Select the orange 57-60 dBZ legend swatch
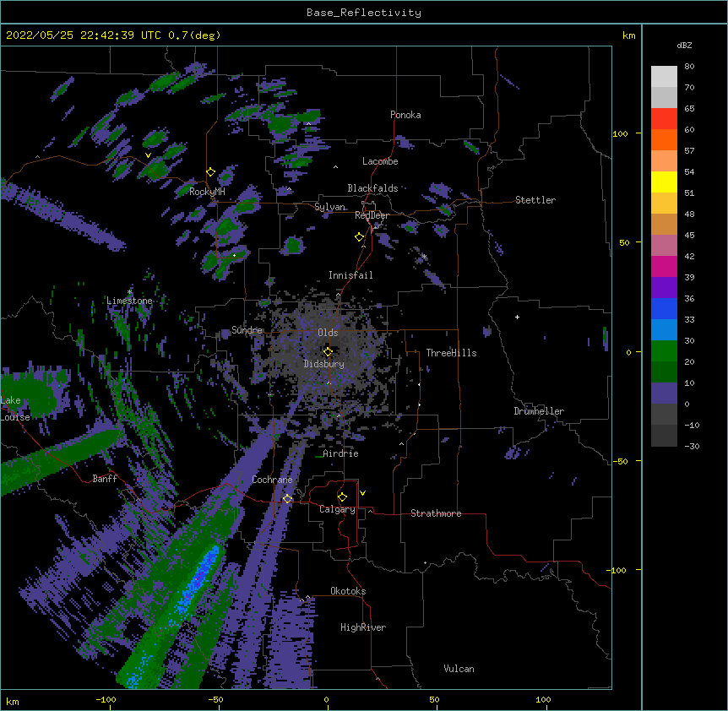Screen dimensions: 728x711 pyautogui.click(x=664, y=139)
